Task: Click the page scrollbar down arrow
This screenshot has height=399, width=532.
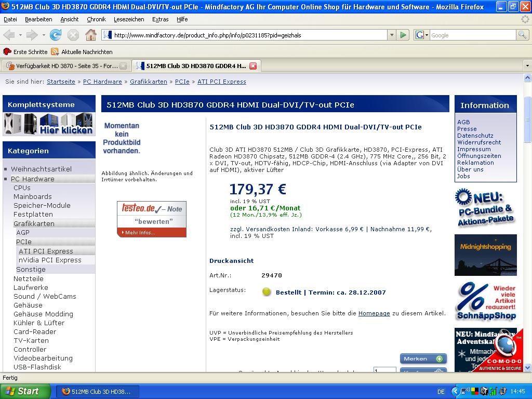Action: pyautogui.click(x=528, y=367)
